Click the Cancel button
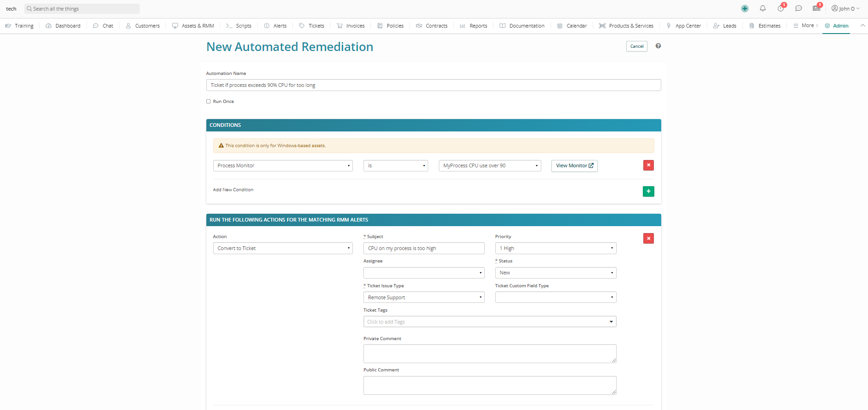868x410 pixels. pyautogui.click(x=636, y=46)
